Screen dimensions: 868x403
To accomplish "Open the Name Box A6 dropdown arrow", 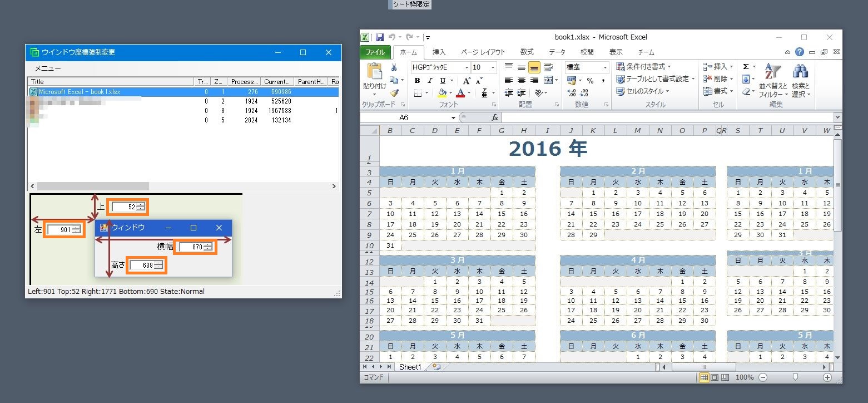I will [x=454, y=117].
